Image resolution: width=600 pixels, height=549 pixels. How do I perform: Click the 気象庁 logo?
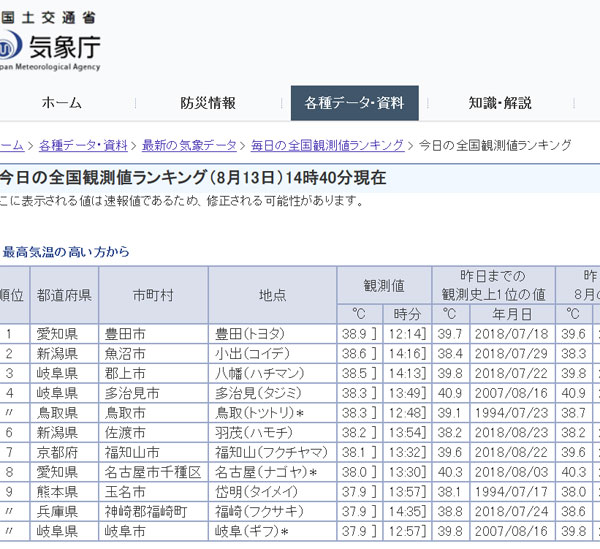tap(50, 41)
